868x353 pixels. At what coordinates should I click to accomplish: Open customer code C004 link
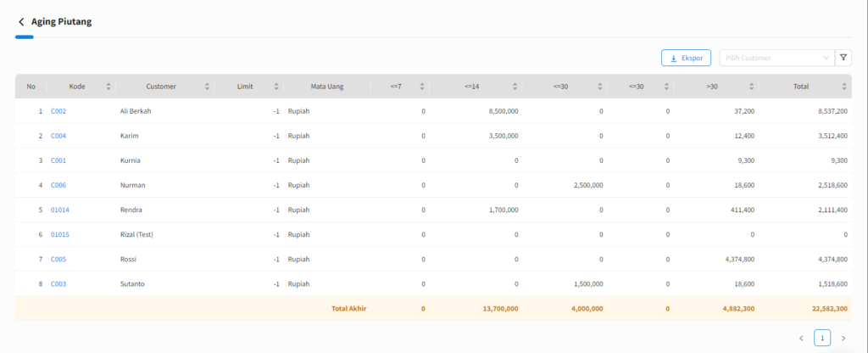pos(58,136)
